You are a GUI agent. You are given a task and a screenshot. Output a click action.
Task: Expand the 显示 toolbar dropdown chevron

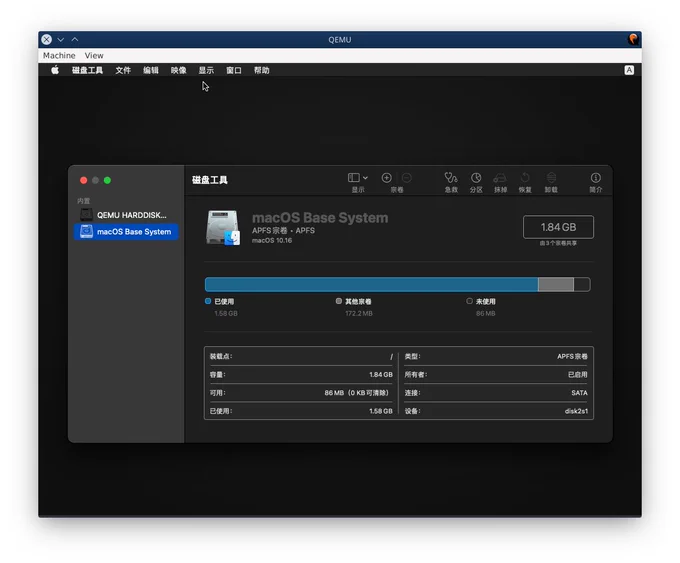coord(365,178)
